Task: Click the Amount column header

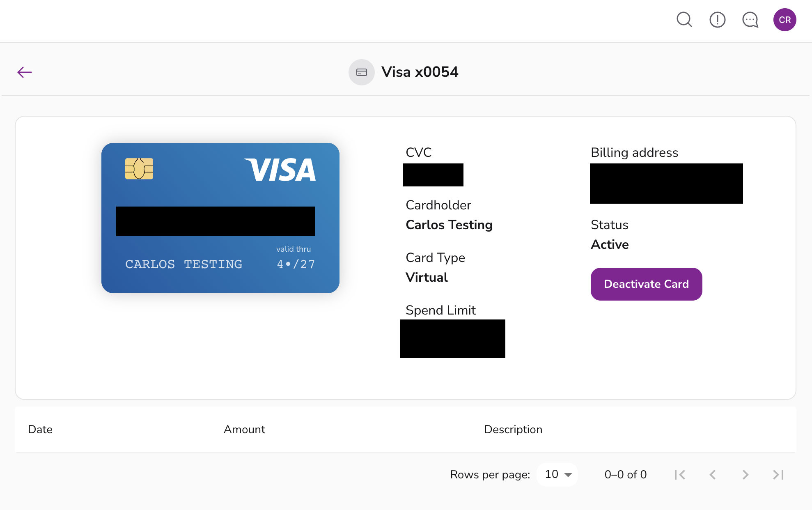Action: pos(244,430)
